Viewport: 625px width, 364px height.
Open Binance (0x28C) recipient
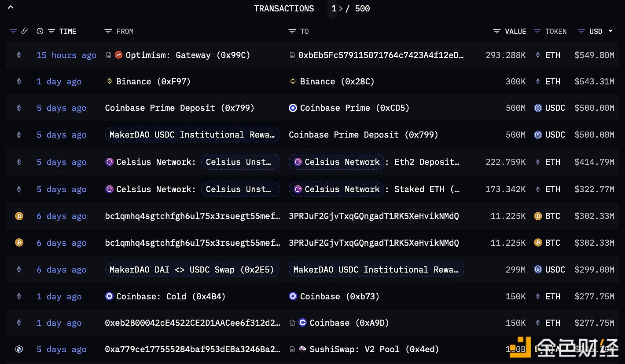(x=337, y=81)
